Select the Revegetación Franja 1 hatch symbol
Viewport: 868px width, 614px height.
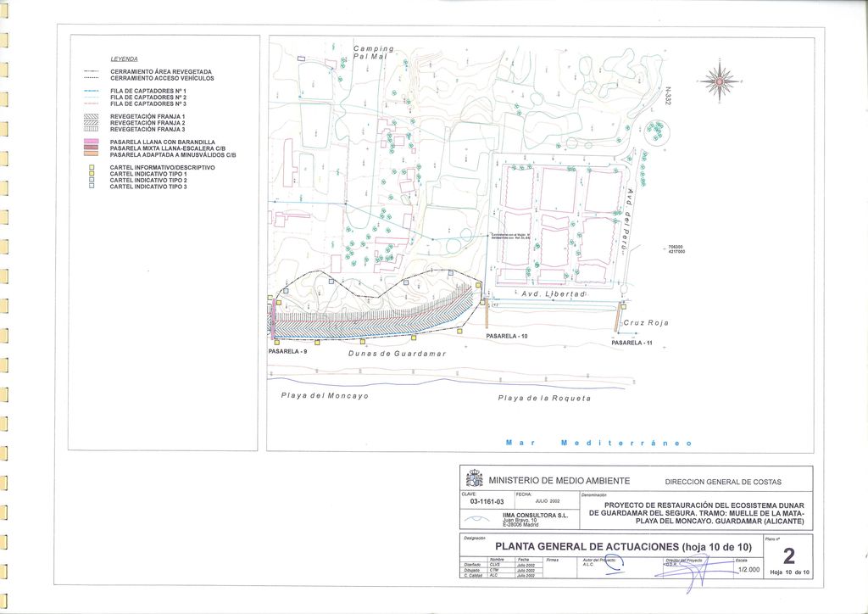(x=92, y=116)
